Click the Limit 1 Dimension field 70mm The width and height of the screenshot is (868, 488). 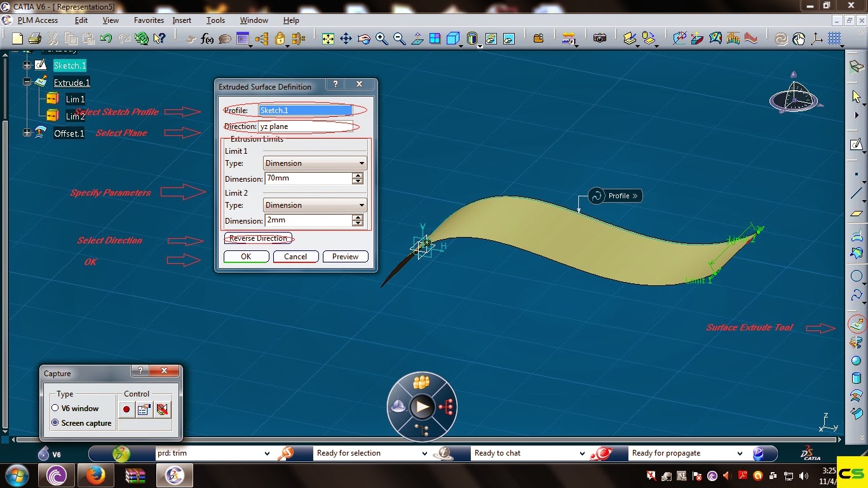308,179
